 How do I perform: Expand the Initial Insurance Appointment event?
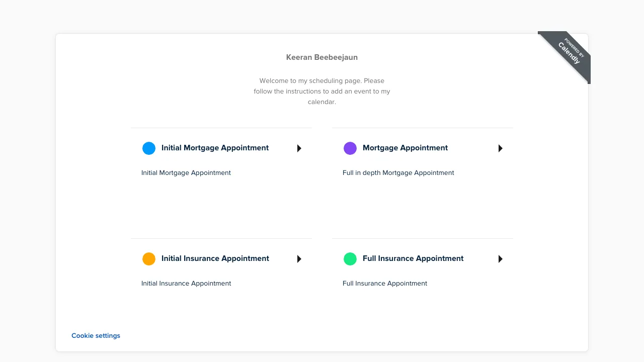(299, 259)
